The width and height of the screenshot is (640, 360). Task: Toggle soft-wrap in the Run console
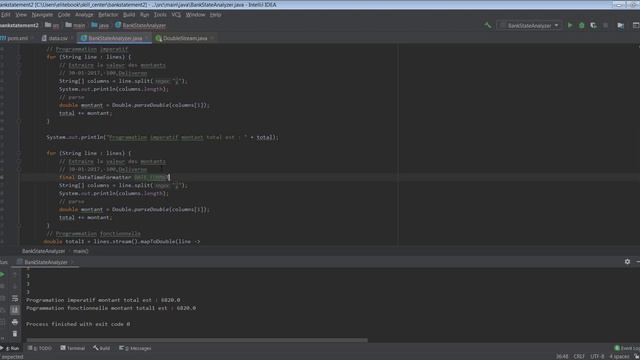[15, 298]
